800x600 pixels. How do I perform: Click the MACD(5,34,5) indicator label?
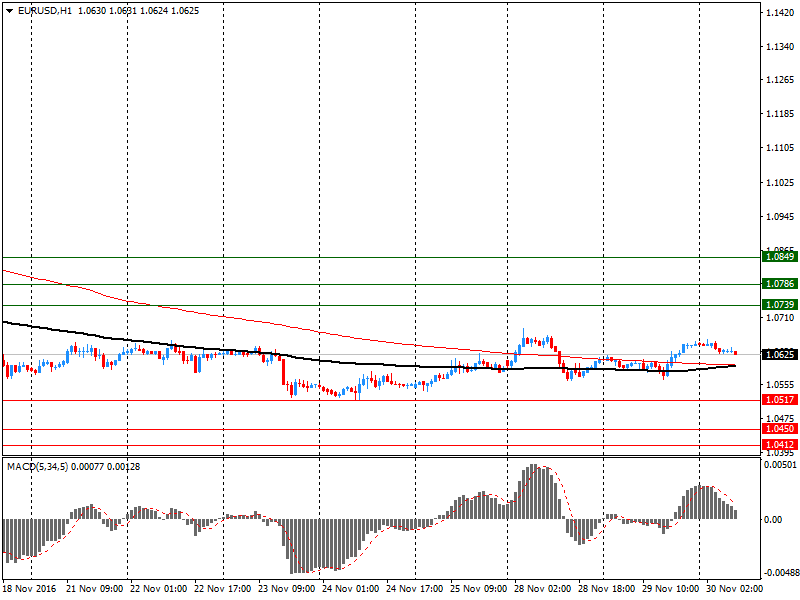pyautogui.click(x=37, y=466)
